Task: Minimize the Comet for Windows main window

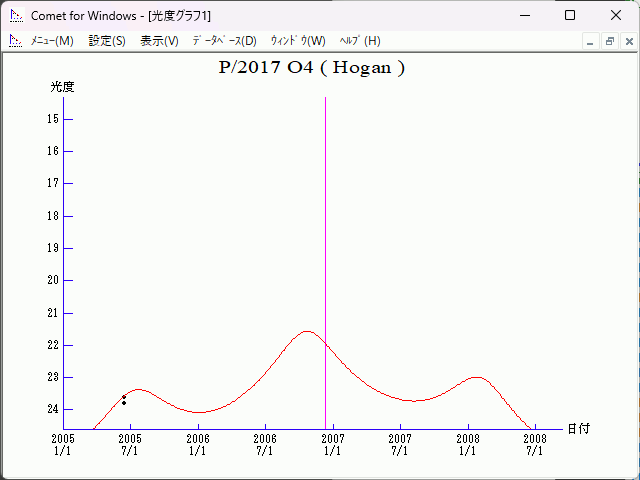Action: [523, 15]
